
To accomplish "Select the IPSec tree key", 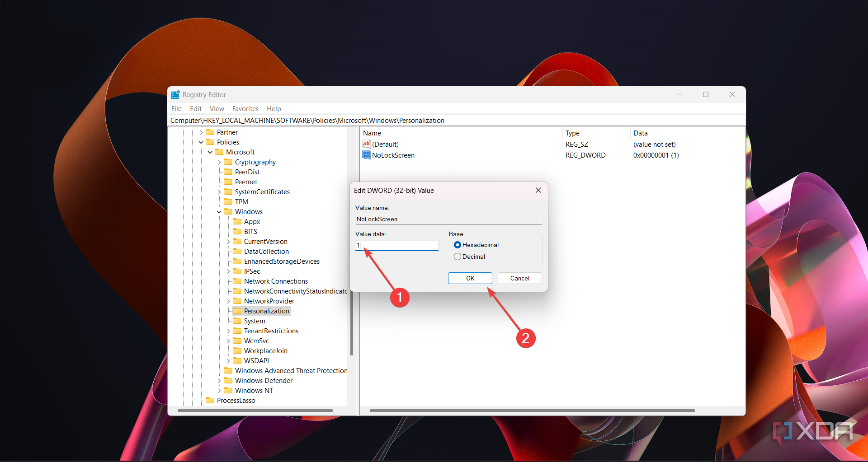I will (x=252, y=271).
